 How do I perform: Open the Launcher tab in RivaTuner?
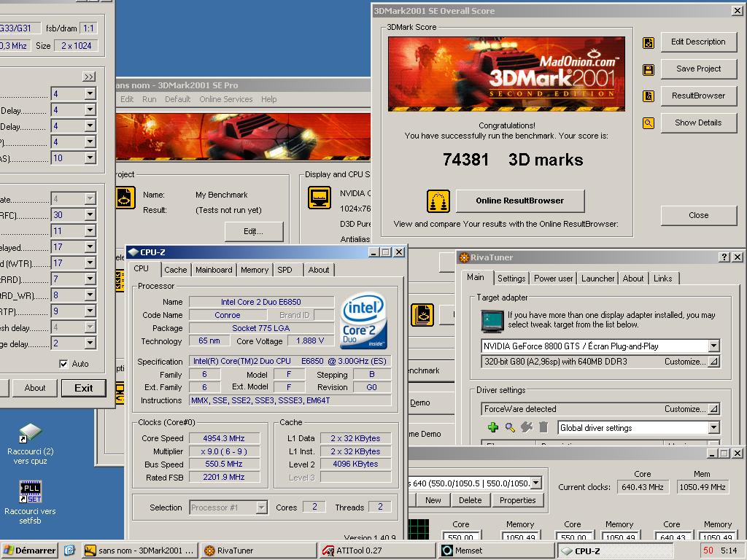pos(598,279)
